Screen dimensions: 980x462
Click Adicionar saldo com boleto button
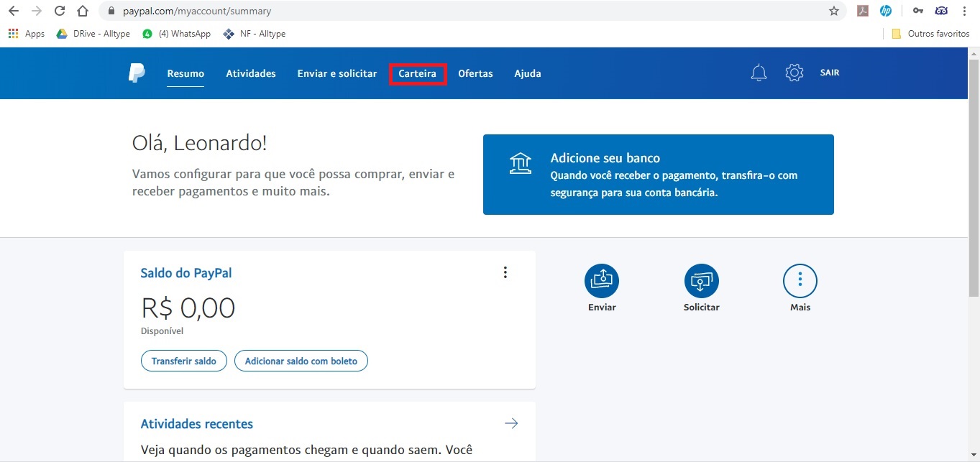(x=301, y=361)
